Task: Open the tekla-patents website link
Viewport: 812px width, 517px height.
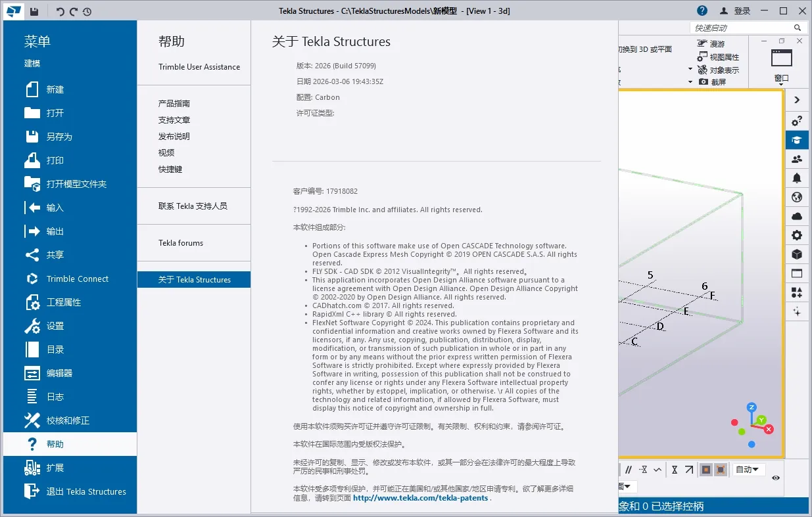Action: [421, 497]
